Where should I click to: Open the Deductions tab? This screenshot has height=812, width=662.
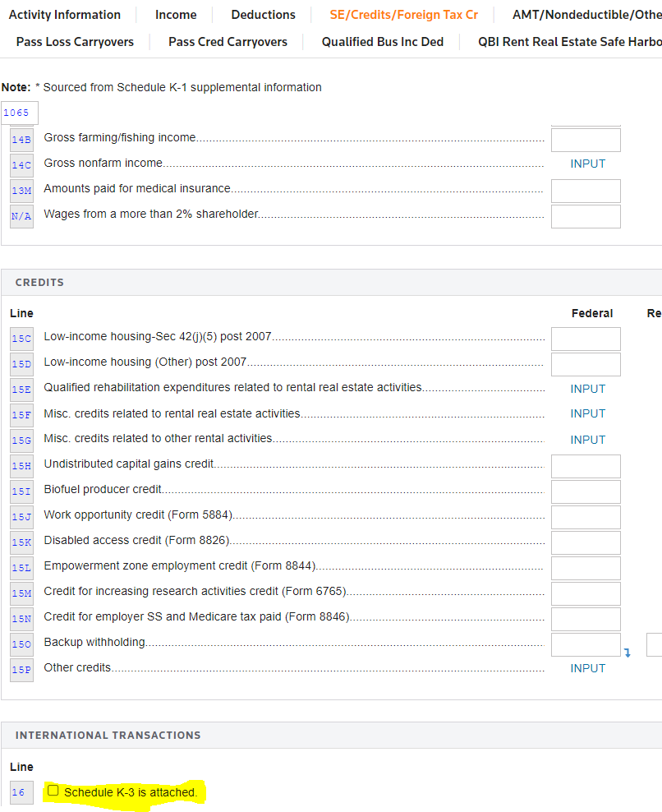264,15
